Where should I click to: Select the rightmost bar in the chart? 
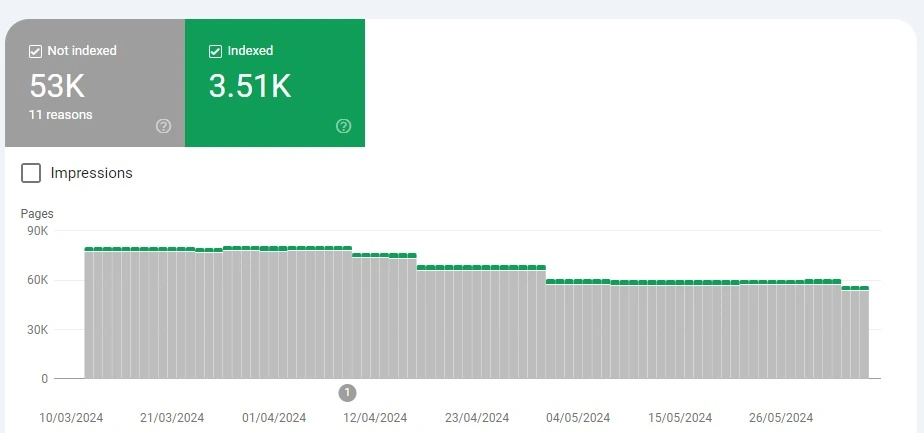point(863,333)
